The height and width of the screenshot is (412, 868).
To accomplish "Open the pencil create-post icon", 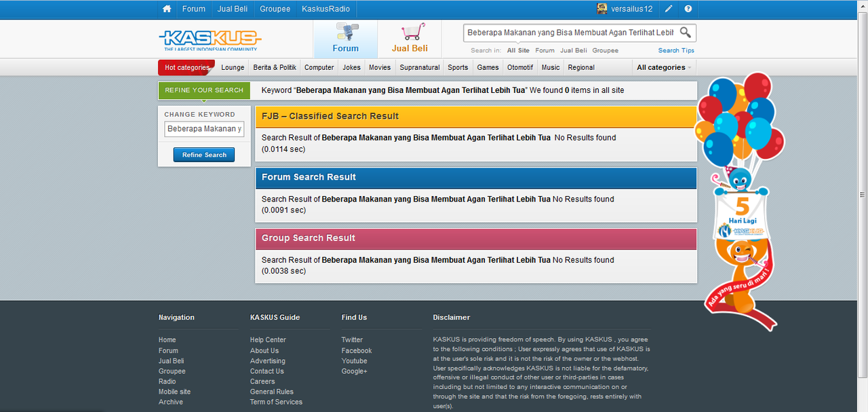I will click(669, 9).
